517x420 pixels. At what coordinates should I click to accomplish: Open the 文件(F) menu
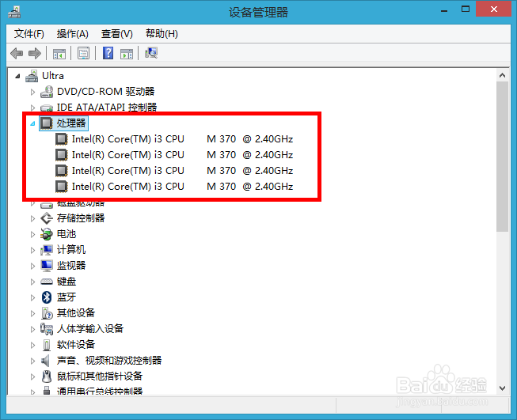(x=29, y=33)
